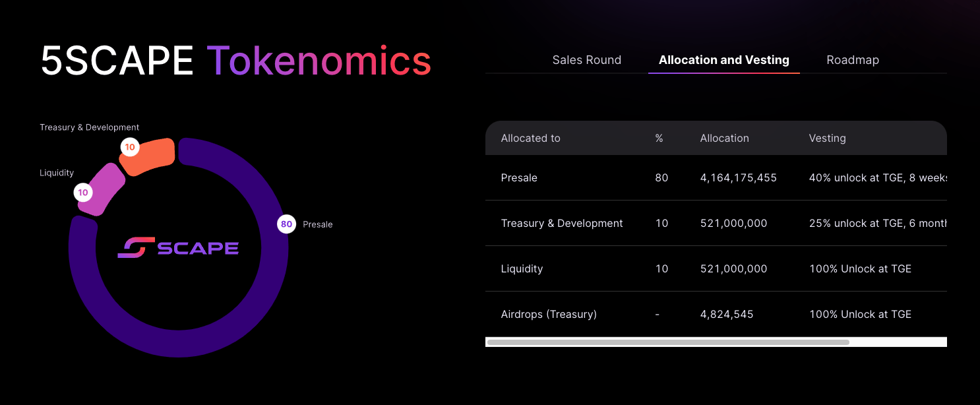
Task: Click the pink 10 badge for Liquidity
Action: click(83, 193)
